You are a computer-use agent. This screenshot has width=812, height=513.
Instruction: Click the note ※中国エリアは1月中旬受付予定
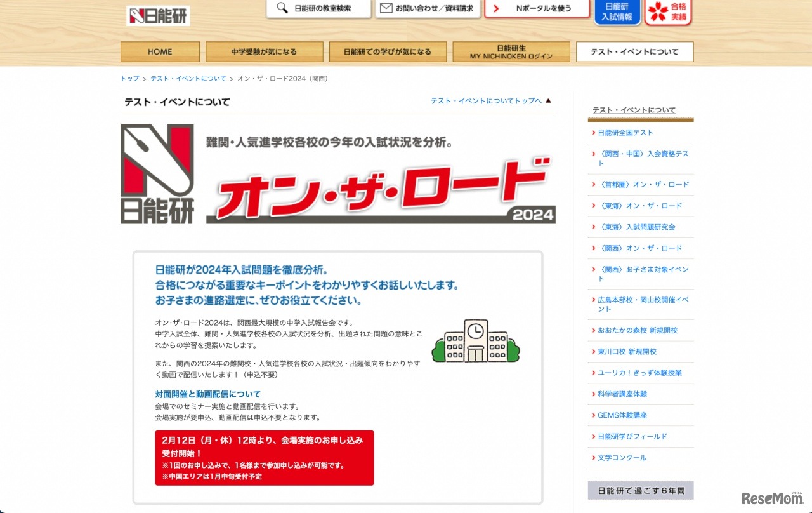[212, 476]
